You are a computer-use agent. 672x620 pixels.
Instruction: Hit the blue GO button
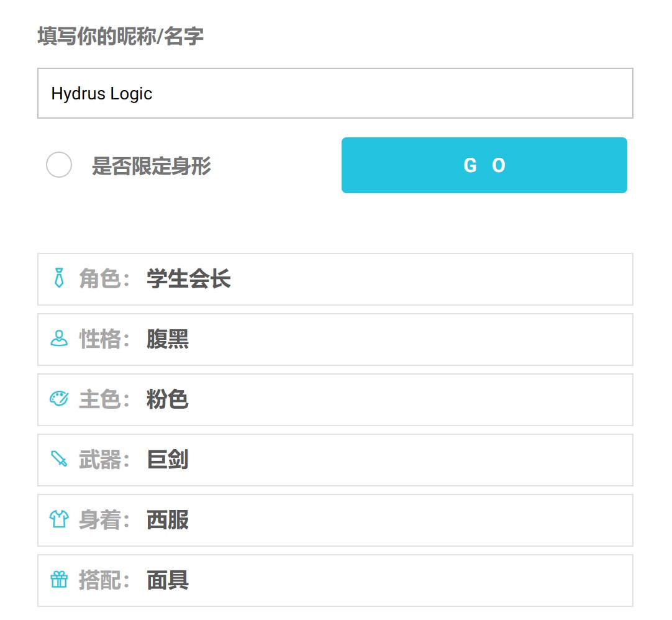click(484, 165)
